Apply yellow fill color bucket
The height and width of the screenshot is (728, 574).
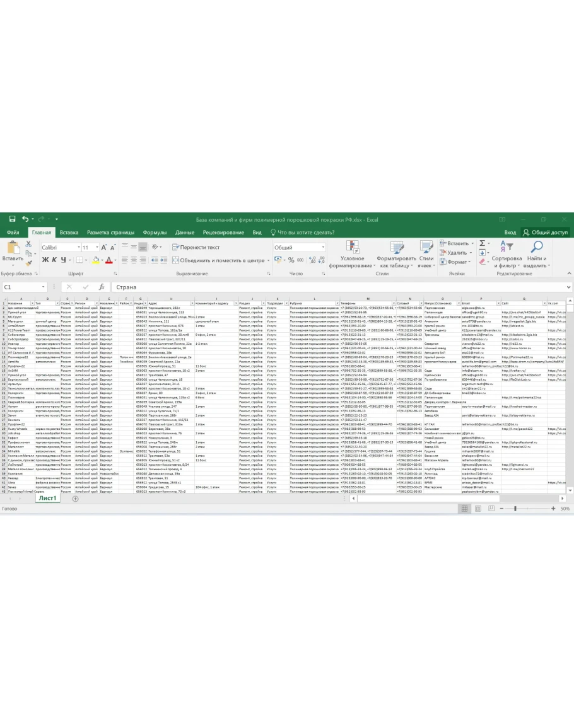95,260
